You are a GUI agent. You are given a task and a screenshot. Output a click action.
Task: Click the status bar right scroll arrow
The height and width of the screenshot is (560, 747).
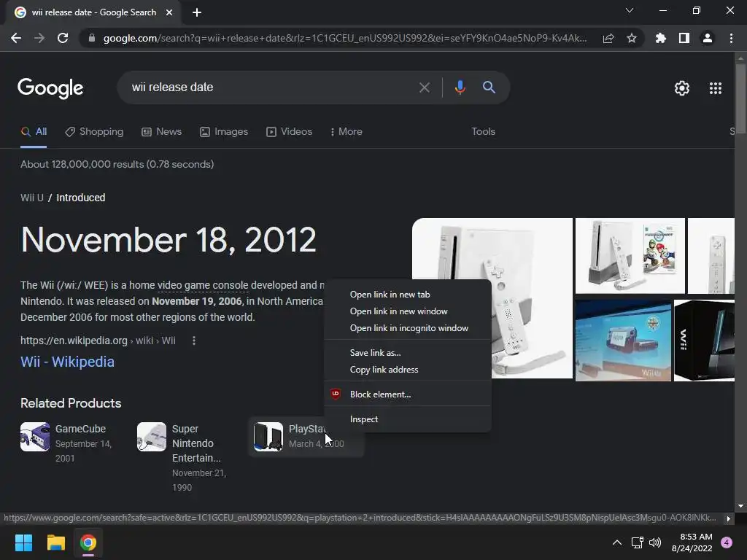click(x=729, y=518)
